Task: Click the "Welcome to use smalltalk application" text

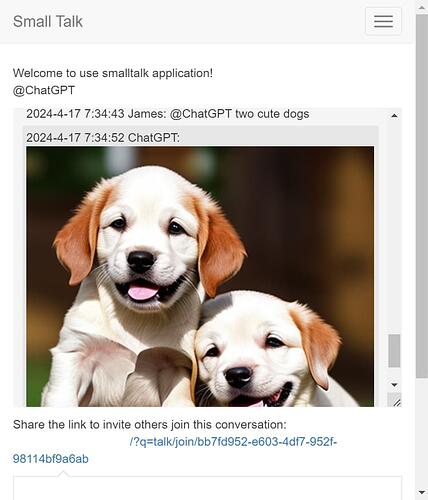Action: (x=113, y=73)
